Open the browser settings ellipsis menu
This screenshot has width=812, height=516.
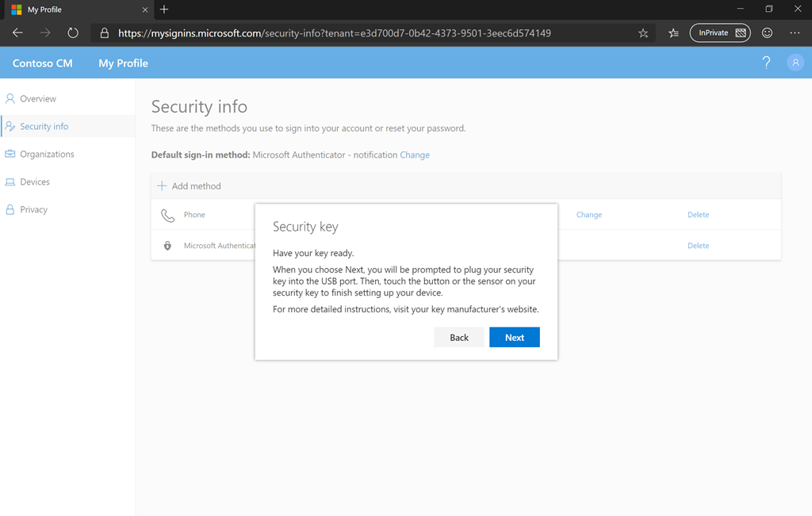point(795,33)
